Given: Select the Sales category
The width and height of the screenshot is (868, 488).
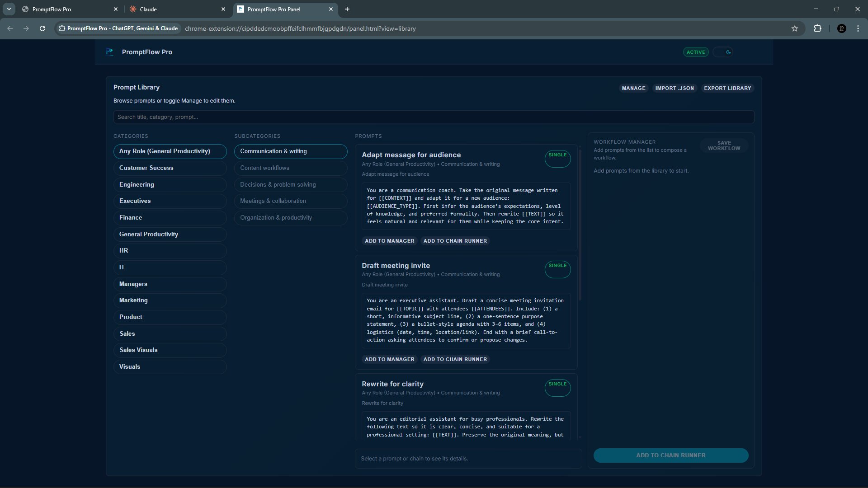Looking at the screenshot, I should click(170, 333).
